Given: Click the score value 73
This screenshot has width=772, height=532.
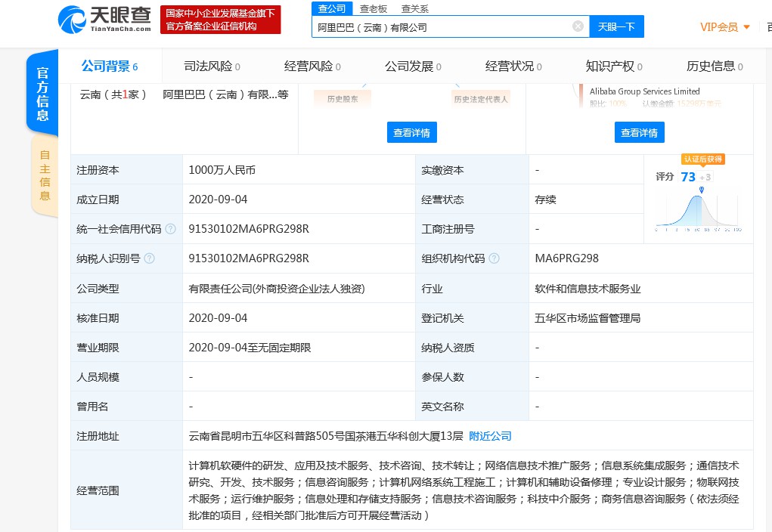Looking at the screenshot, I should pos(688,177).
